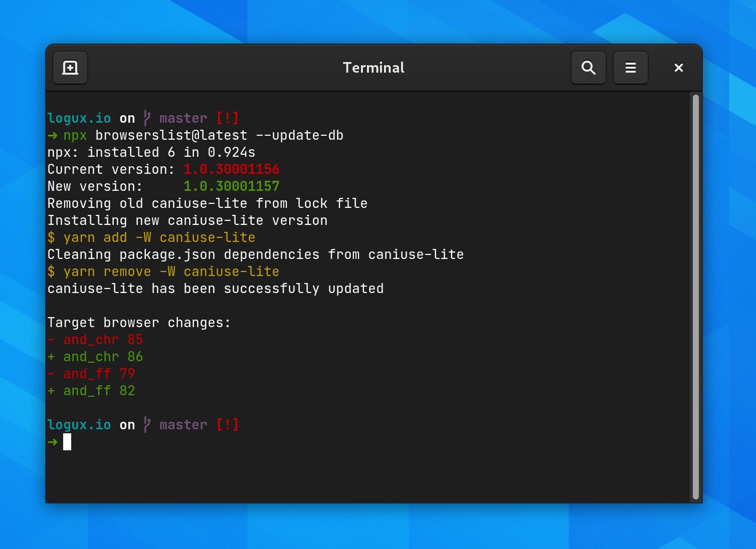Close the Terminal window

coord(679,68)
